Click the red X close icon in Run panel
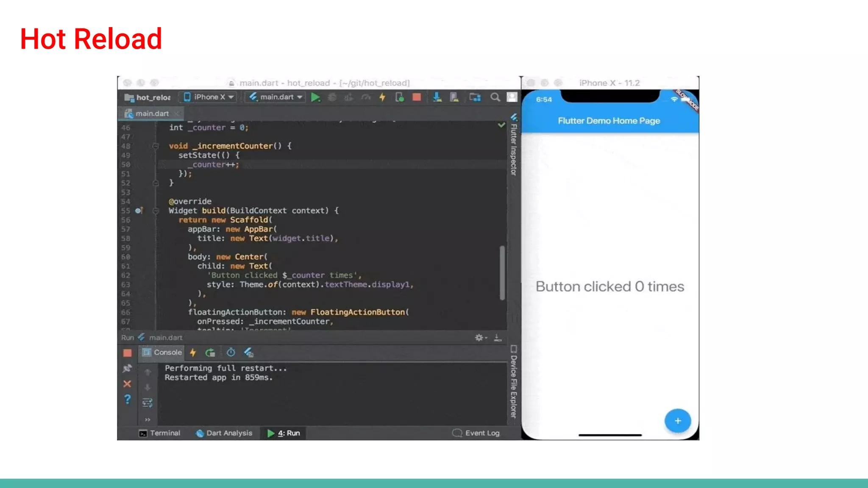This screenshot has height=488, width=868. 127,384
